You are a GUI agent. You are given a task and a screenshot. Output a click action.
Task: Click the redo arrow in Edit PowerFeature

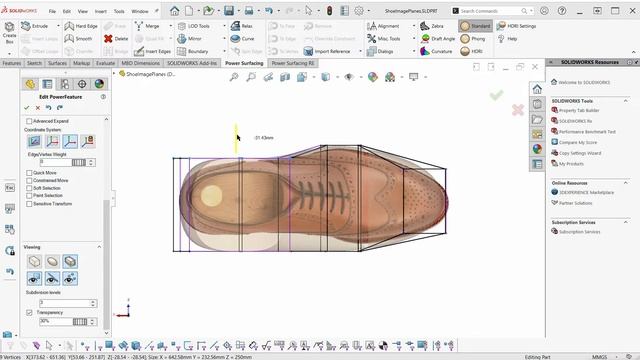60,108
